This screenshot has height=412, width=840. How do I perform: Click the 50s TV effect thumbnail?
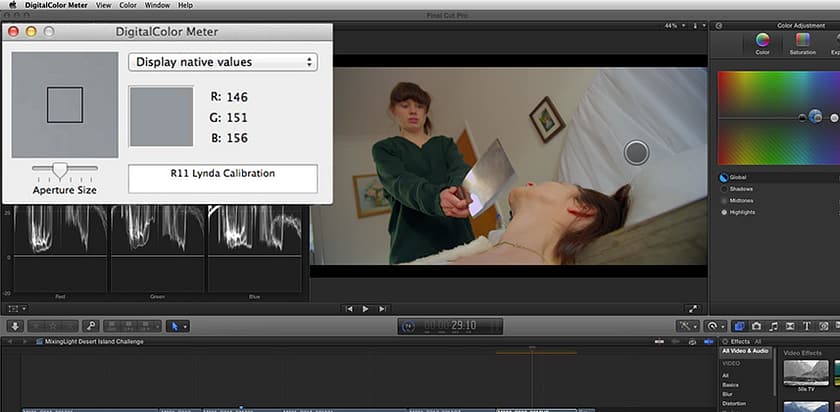pos(806,373)
